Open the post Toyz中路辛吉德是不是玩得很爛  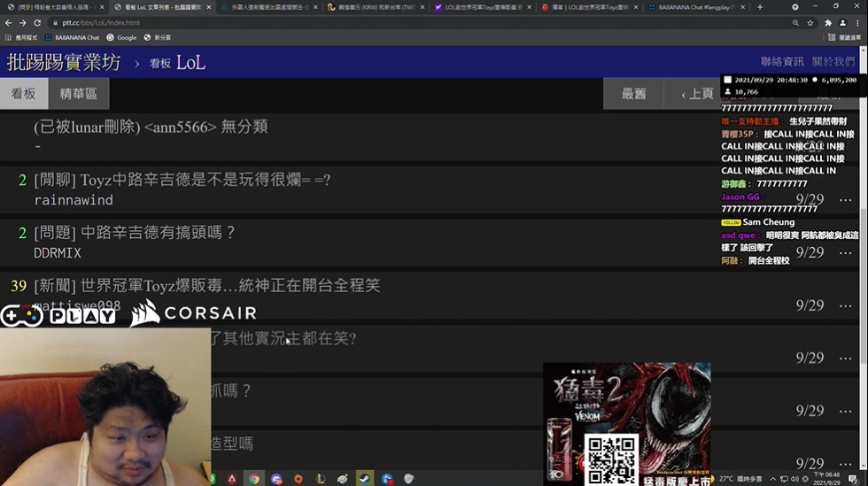click(x=182, y=180)
